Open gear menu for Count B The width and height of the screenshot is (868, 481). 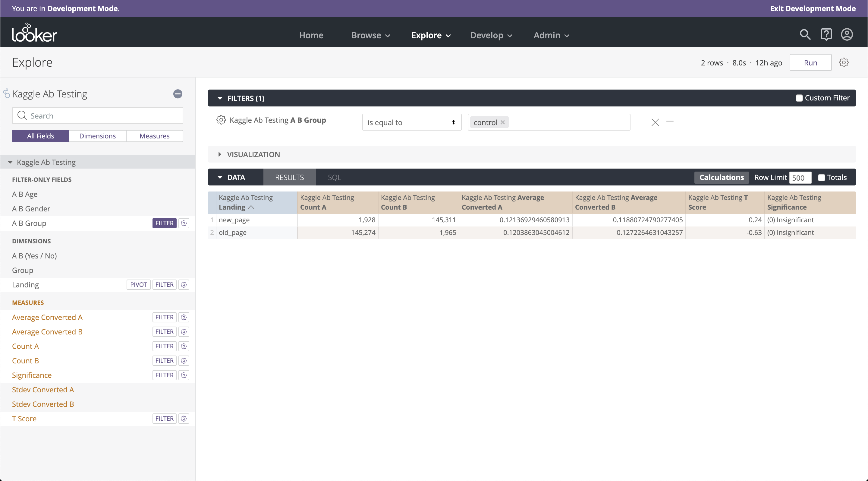[184, 361]
